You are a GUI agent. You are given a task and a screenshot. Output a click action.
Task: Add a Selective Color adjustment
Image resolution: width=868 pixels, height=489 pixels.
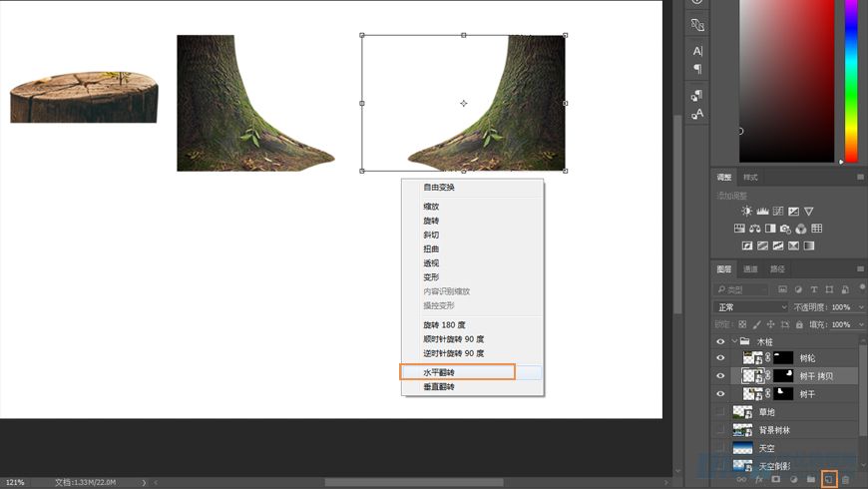coord(793,245)
